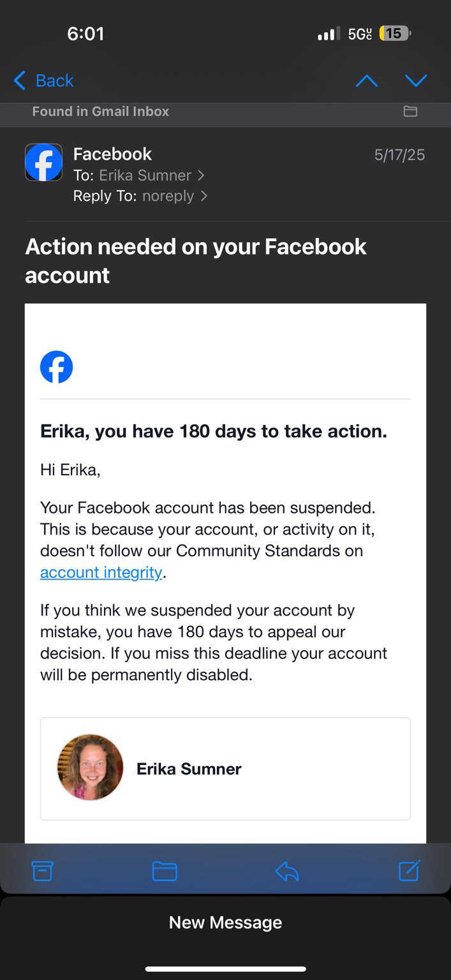This screenshot has height=980, width=451.
Task: Tap the Facebook logo inside email body
Action: [57, 367]
